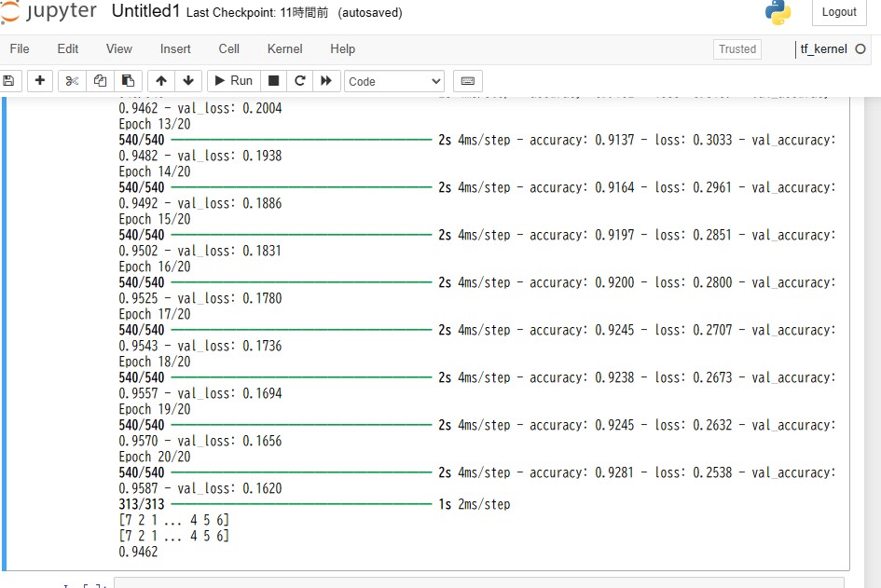Screen dimensions: 881x588
Task: Insert a new cell below with plus icon
Action: tap(40, 81)
